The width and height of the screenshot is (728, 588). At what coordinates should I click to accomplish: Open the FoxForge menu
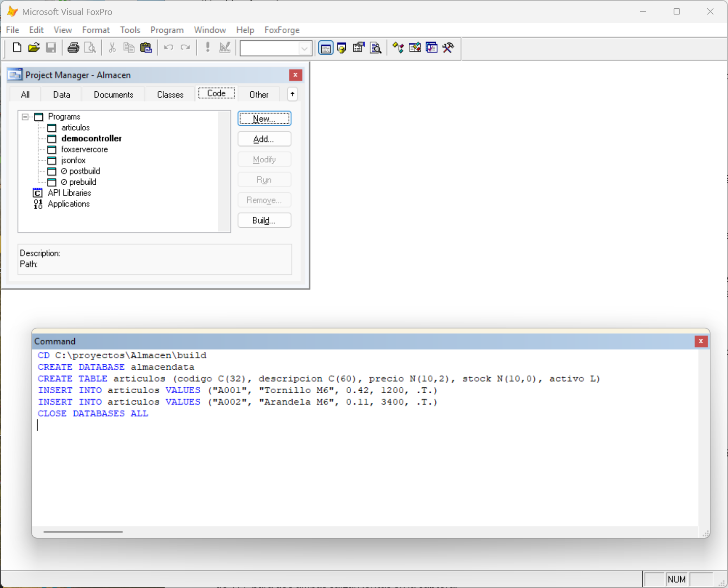tap(282, 30)
